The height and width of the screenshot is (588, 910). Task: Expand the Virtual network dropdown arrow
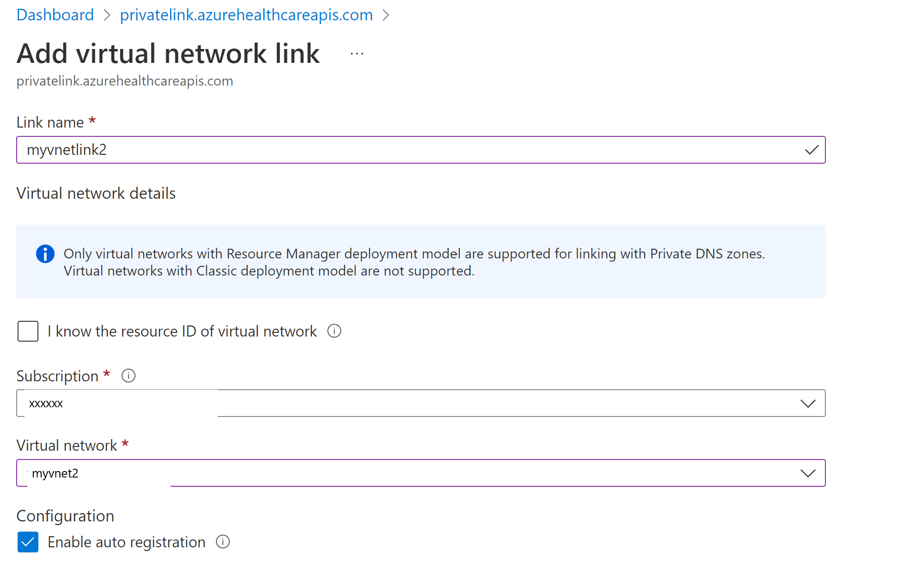click(x=808, y=473)
